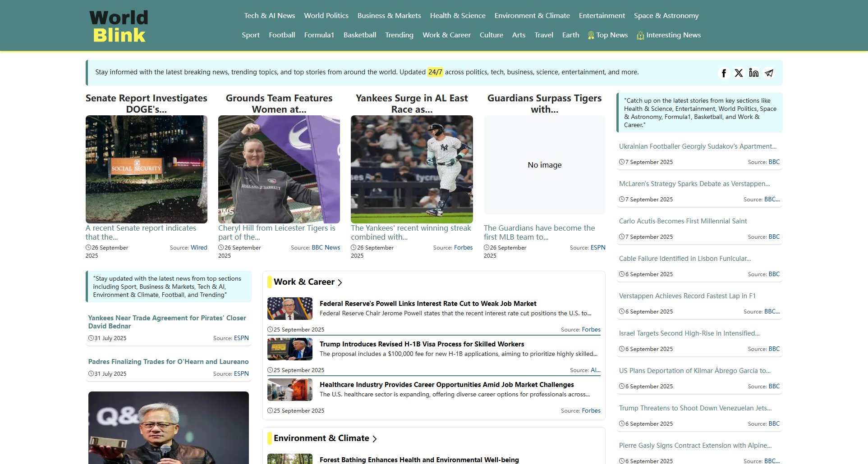Select Business & Markets in navigation
The height and width of the screenshot is (464, 868).
click(389, 16)
